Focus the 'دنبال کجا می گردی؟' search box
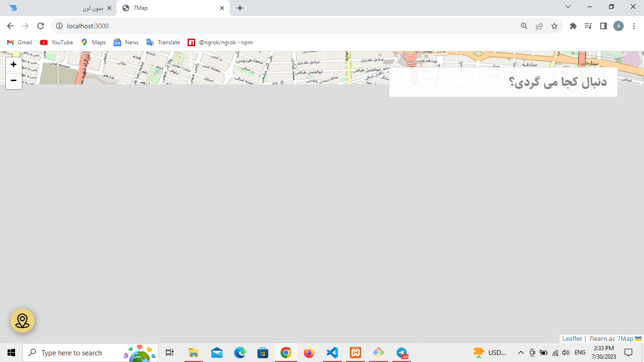 pos(503,82)
